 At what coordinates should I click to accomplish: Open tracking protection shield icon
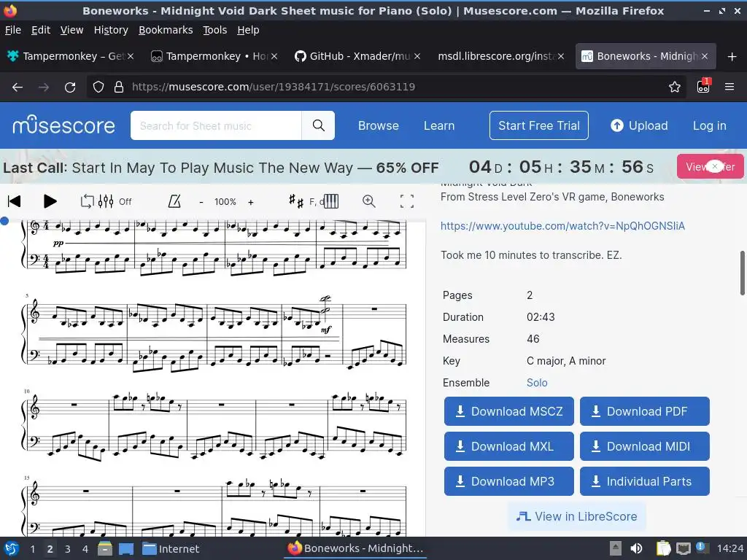click(98, 87)
